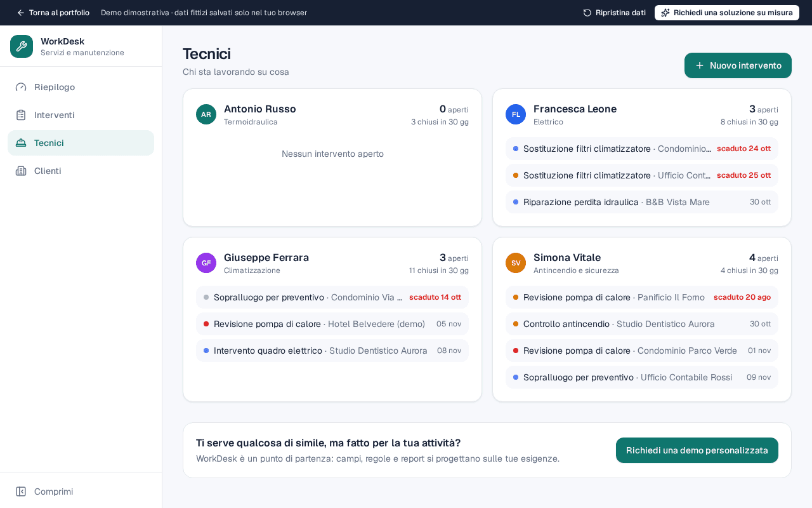Viewport: 812px width, 508px height.
Task: Open Sopralluogo per preventivo scaduto 14 ott
Action: (x=332, y=297)
